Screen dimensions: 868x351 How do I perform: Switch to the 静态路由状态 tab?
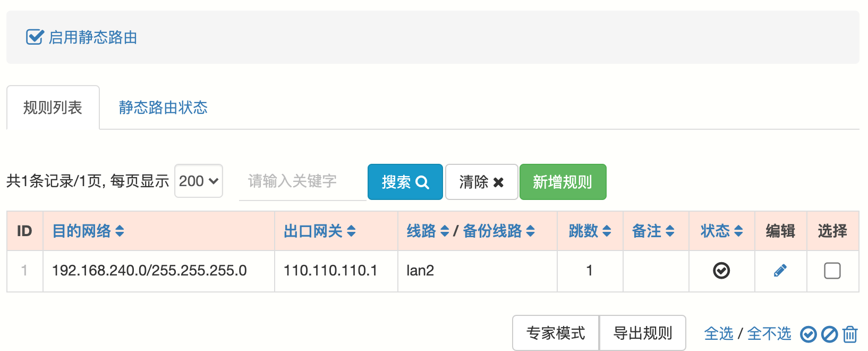point(163,107)
